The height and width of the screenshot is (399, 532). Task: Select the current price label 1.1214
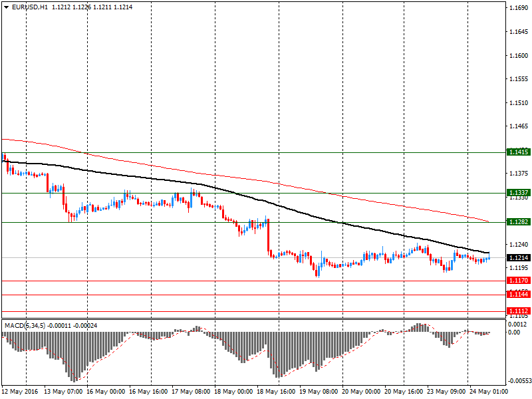519,258
